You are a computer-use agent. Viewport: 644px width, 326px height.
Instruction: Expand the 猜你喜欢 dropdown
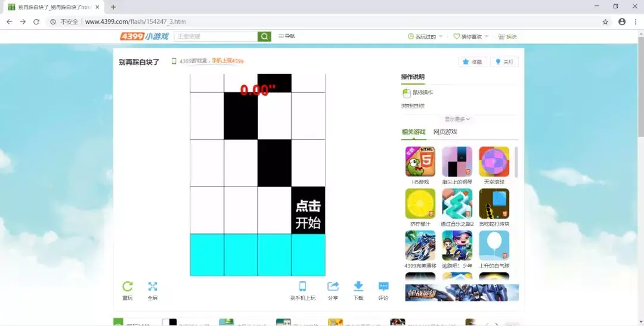471,36
